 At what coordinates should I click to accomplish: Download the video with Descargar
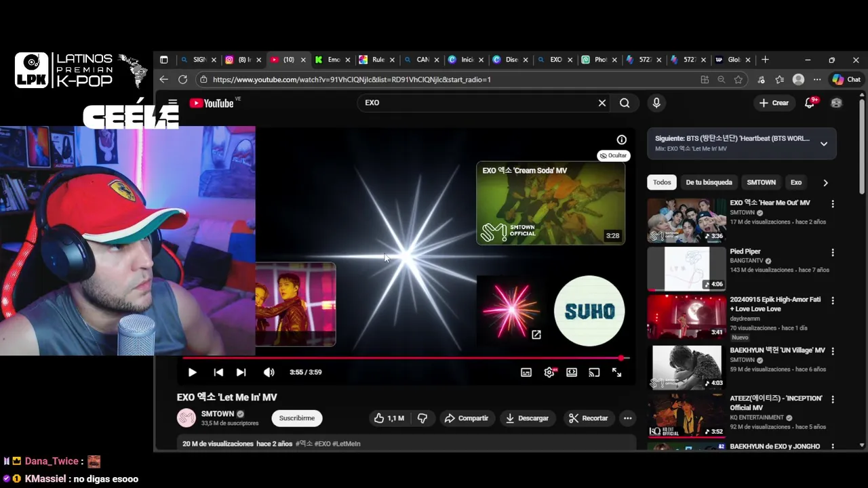527,418
